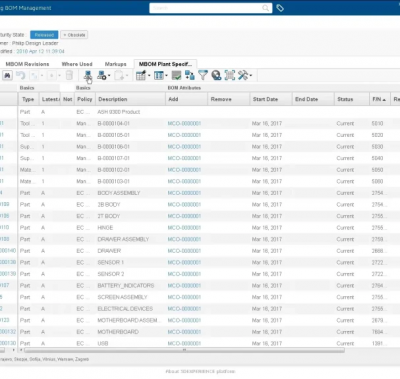Click the wrench and tools icon
This screenshot has height=379, width=400.
point(243,75)
